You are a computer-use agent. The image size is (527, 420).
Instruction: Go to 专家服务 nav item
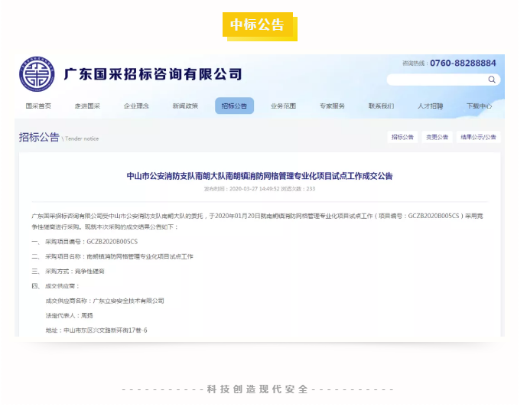coord(332,106)
